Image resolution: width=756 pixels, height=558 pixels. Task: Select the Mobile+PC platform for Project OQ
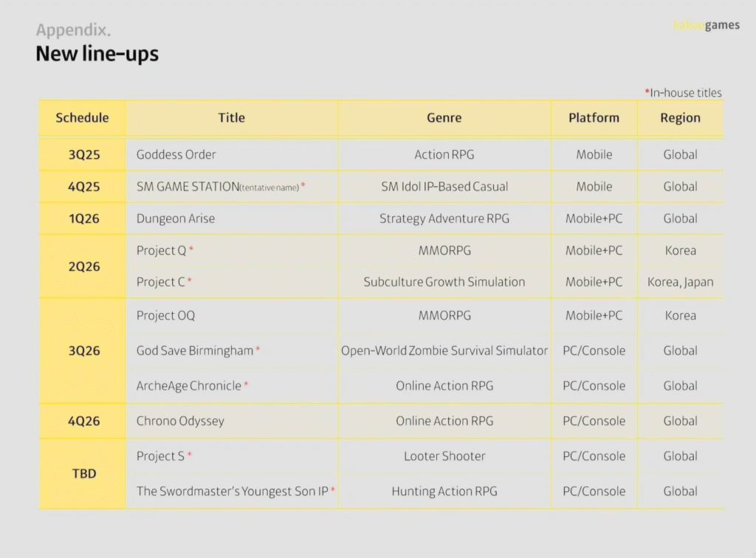coord(594,316)
